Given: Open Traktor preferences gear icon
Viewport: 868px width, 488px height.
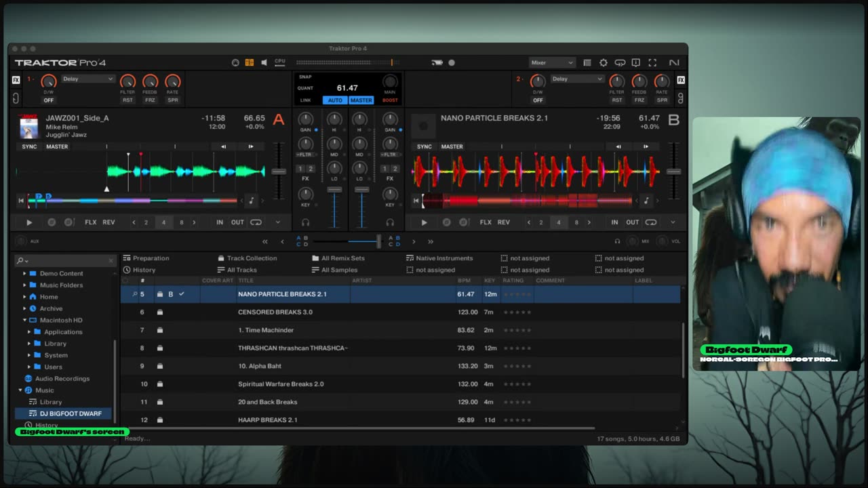Looking at the screenshot, I should (604, 63).
